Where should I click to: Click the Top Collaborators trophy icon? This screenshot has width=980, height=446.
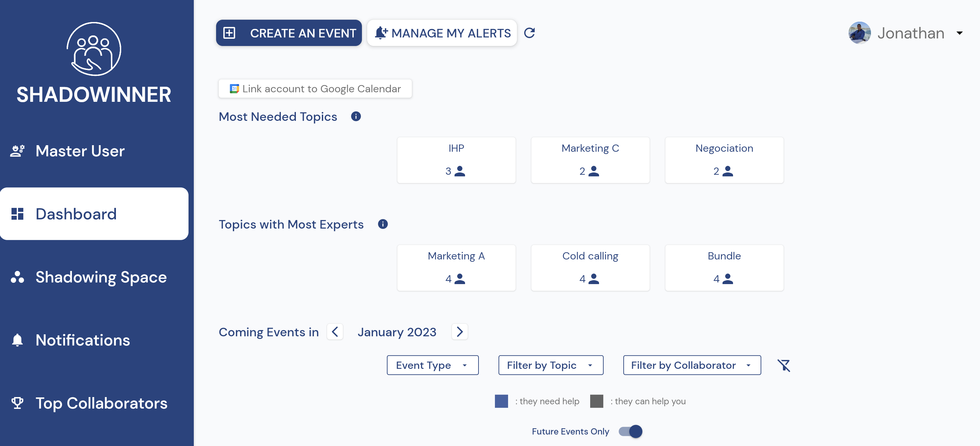click(x=17, y=403)
